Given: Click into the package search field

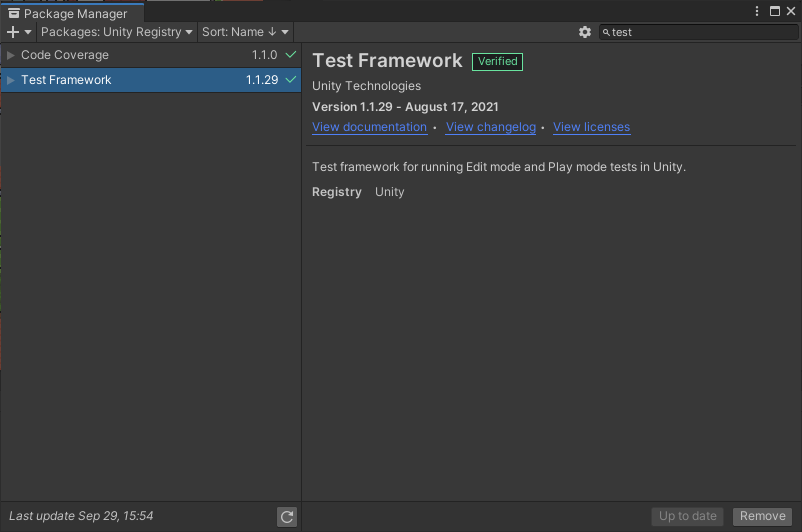Looking at the screenshot, I should click(x=700, y=32).
